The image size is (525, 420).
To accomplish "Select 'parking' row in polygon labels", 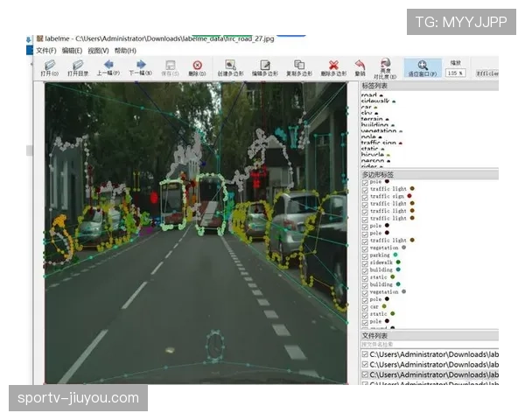I will pos(380,255).
